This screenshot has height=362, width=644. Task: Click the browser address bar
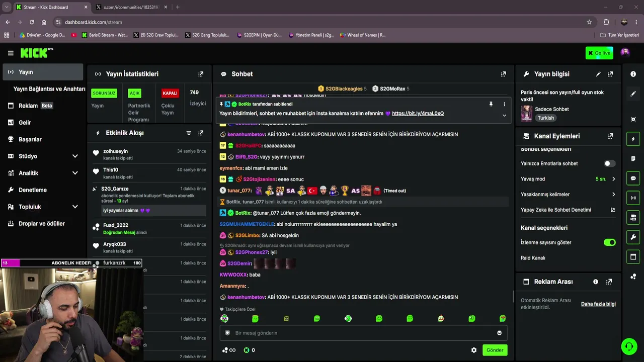coord(322,22)
